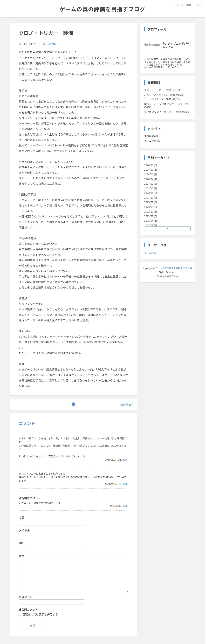Open recent post バルダーズ・ゲート3 評価
The height and width of the screenshot is (644, 205).
click(x=164, y=95)
